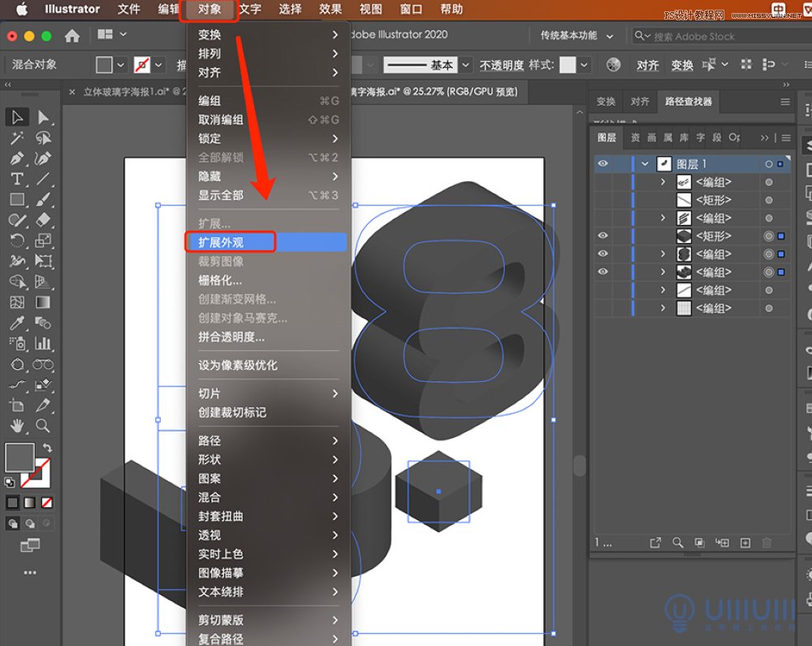Click Delete Selection trash icon in Layers panel
Screen dimensions: 812x646
[767, 543]
